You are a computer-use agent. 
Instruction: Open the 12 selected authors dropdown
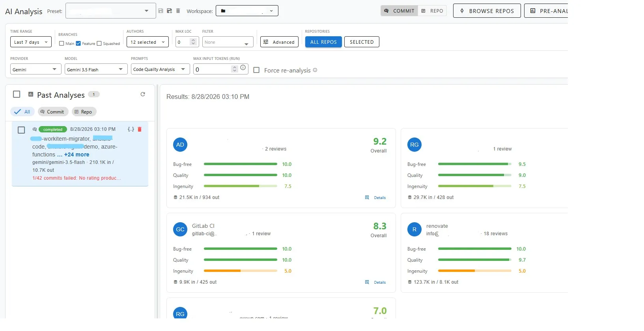[x=147, y=42]
